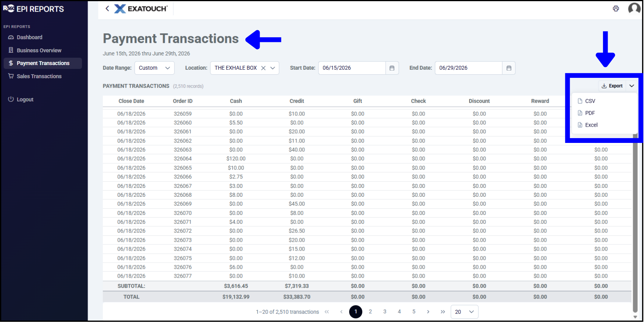
Task: Click Order ID 326059 cell
Action: click(183, 114)
